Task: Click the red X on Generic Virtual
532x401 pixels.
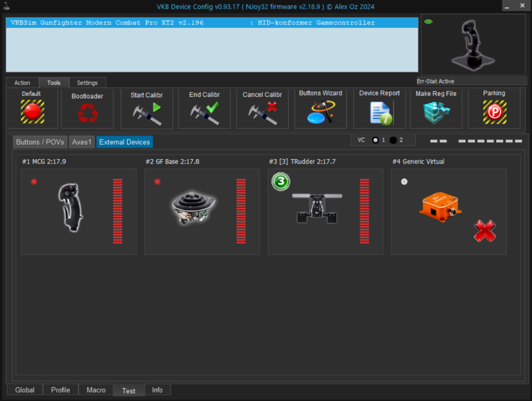Action: [x=485, y=231]
